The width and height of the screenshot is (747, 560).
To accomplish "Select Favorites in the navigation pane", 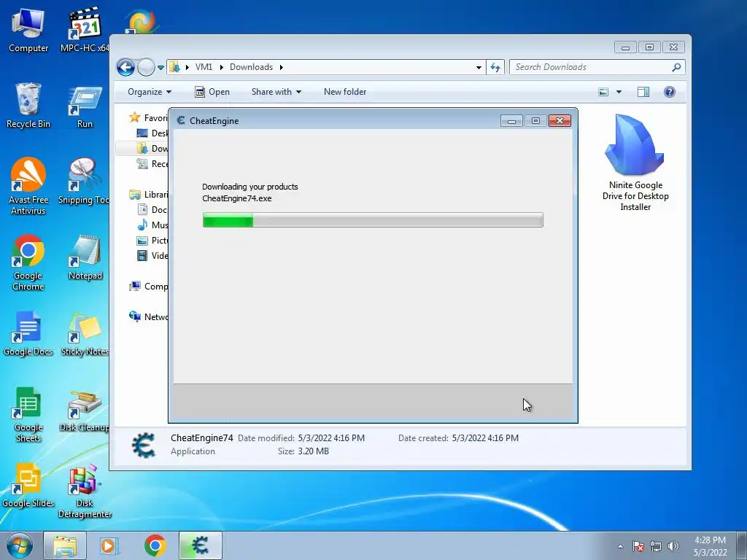I will coord(149,117).
